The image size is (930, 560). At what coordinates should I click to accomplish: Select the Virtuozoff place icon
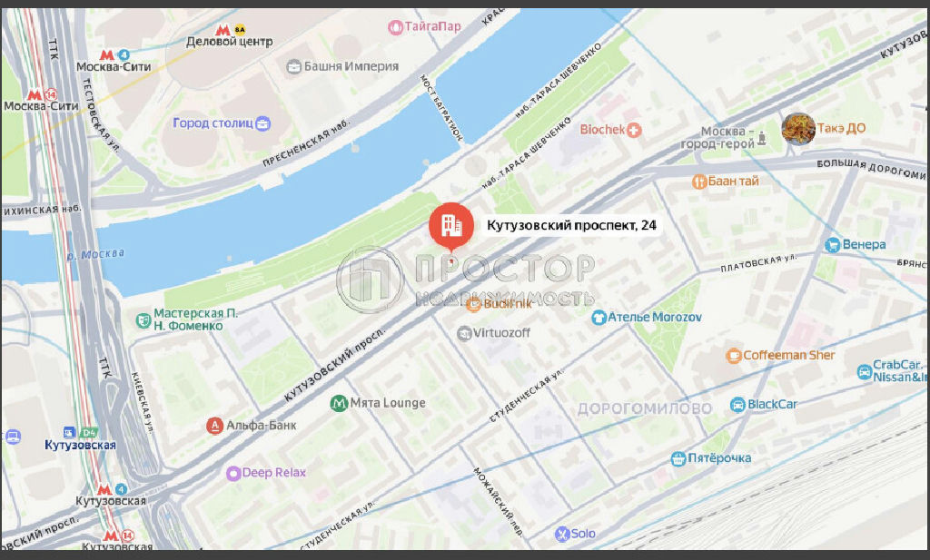pyautogui.click(x=464, y=334)
